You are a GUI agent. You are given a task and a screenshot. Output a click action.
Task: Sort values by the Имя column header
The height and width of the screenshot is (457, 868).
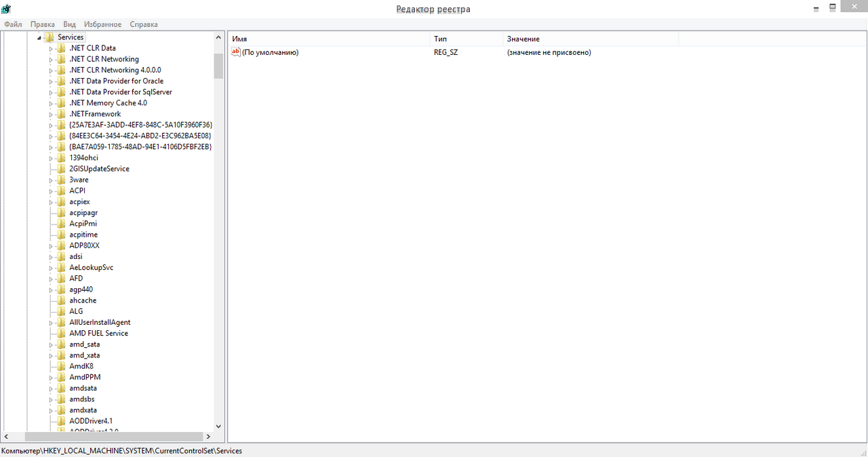[x=330, y=39]
